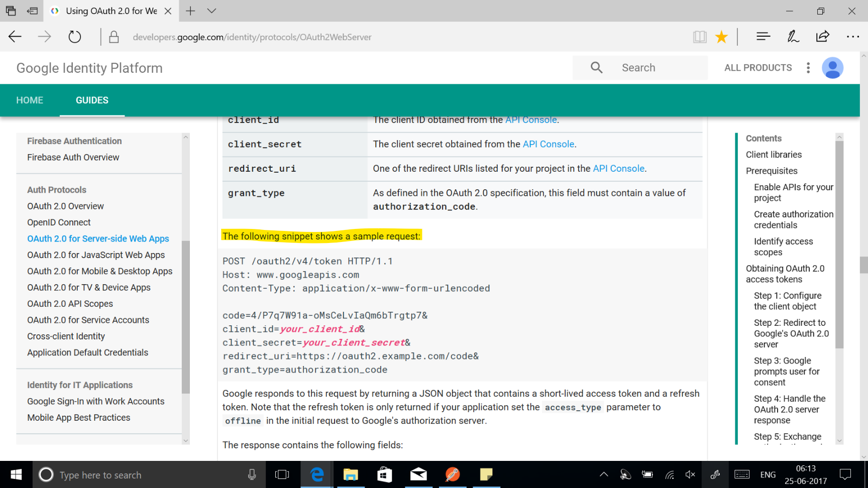Viewport: 868px width, 488px height.
Task: Open File Explorer from taskbar
Action: [x=351, y=474]
